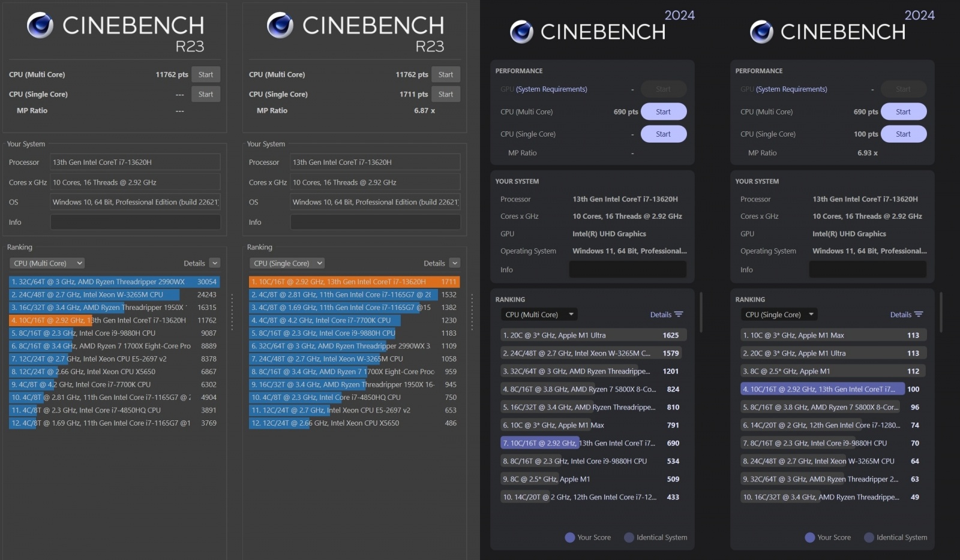This screenshot has width=960, height=560.
Task: Click the Info input field in fourth 2024 window
Action: pyautogui.click(x=868, y=269)
